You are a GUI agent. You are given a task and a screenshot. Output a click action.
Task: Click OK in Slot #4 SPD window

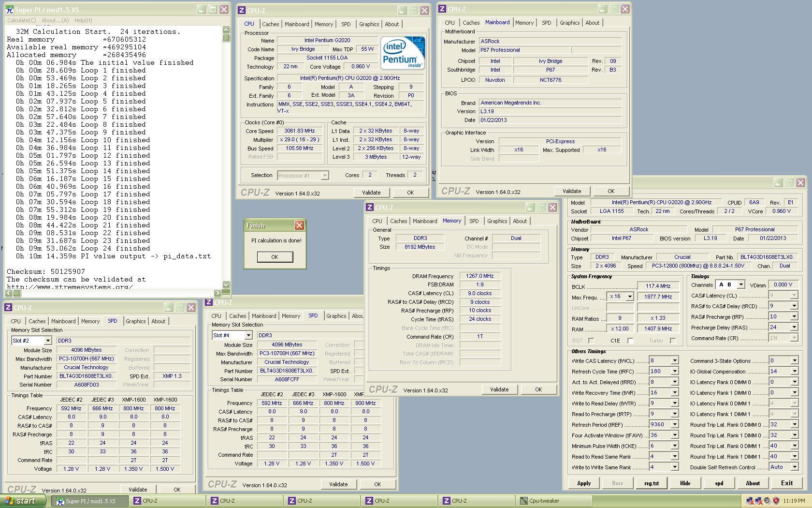(377, 484)
